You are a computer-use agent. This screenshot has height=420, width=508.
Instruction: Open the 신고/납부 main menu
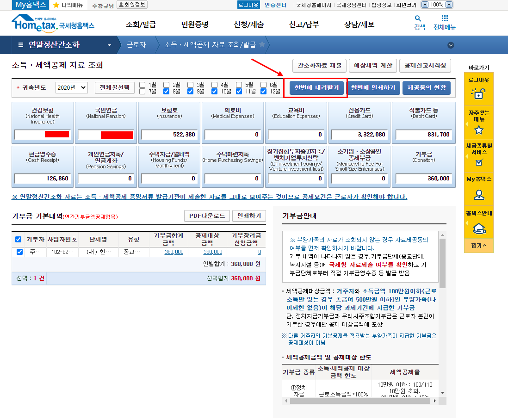pyautogui.click(x=304, y=25)
